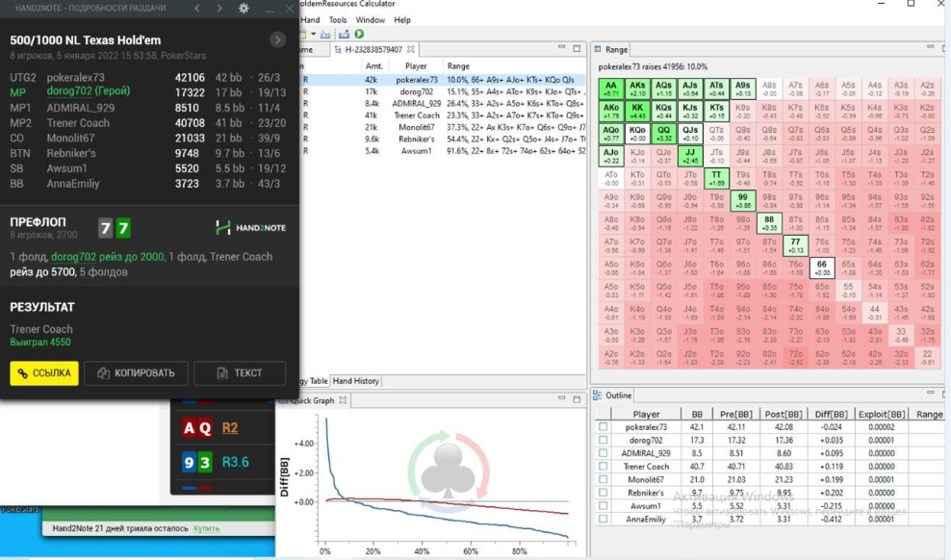951x560 pixels.
Task: Open the Help menu
Action: coord(402,20)
